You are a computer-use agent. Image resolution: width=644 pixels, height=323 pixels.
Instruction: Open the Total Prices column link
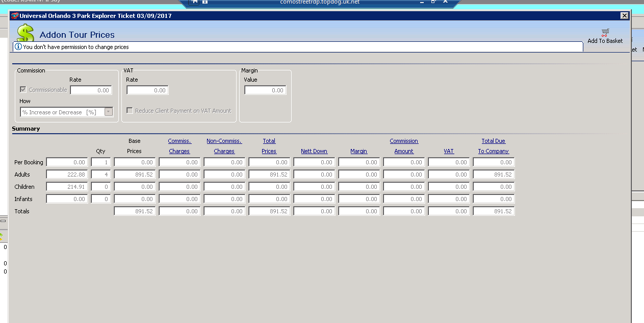(269, 146)
